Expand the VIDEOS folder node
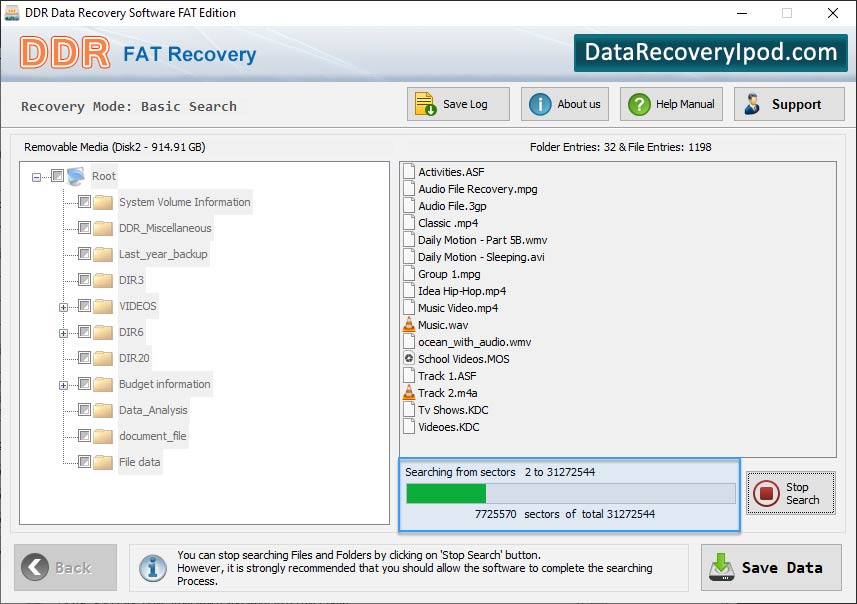The image size is (857, 604). pos(63,307)
